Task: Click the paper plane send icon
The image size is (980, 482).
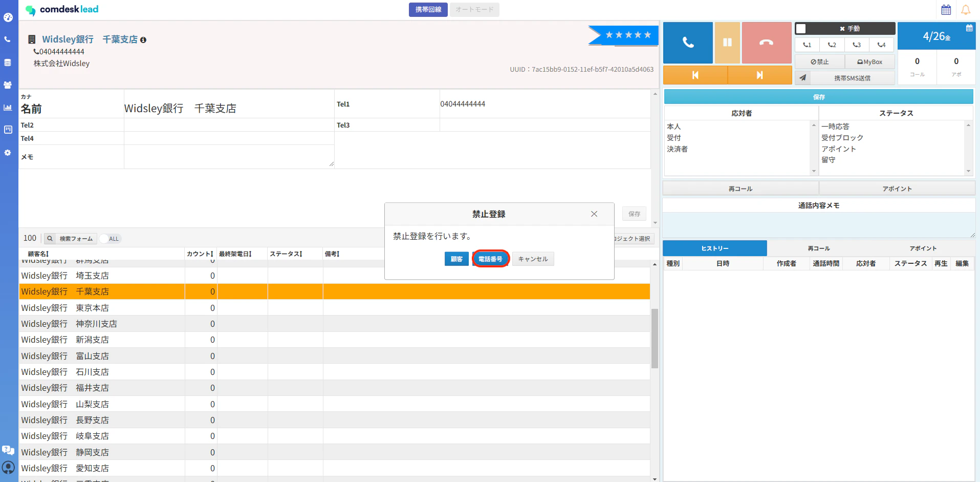Action: click(803, 78)
